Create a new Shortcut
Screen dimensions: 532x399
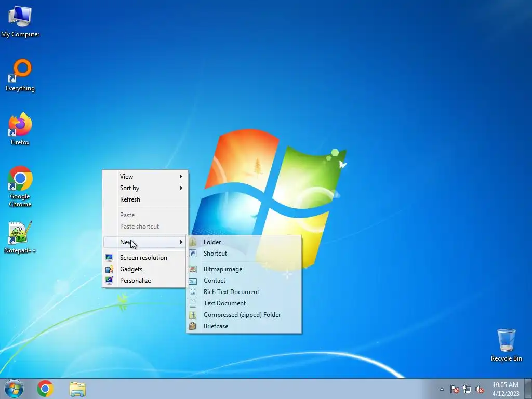coord(244,254)
